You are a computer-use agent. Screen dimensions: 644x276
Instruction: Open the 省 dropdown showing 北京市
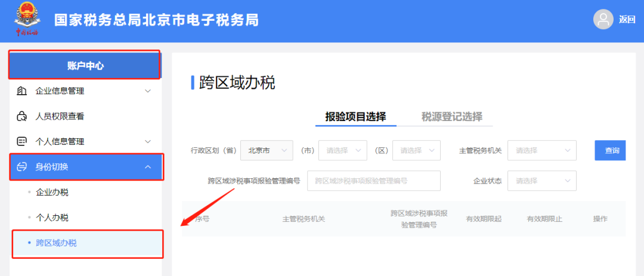coord(267,150)
